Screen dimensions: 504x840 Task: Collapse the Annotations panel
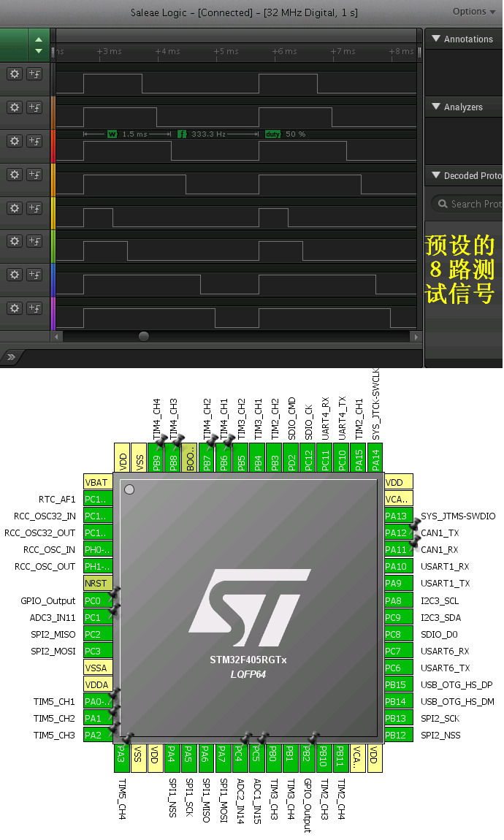(436, 39)
